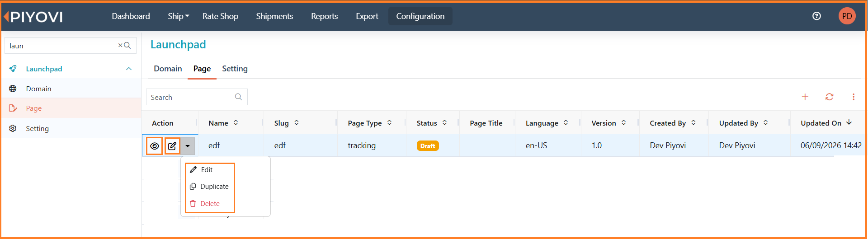Sort by Status column arrows
Image resolution: width=868 pixels, height=239 pixels.
[445, 122]
